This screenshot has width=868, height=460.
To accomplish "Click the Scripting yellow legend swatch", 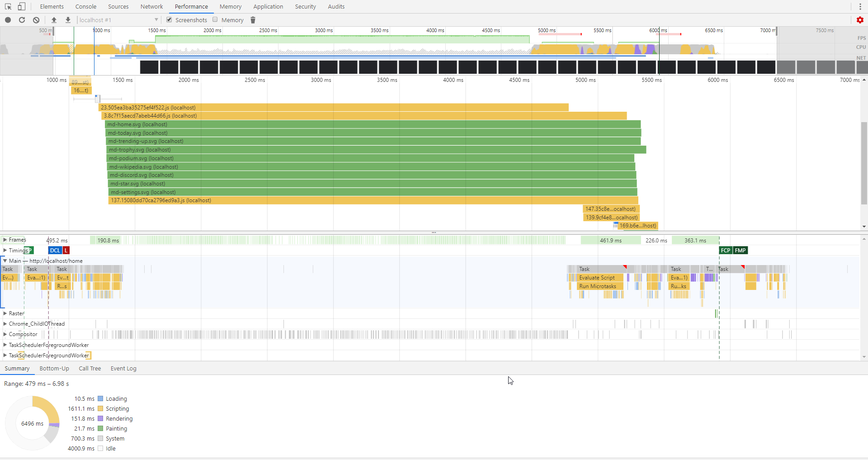I will click(100, 408).
